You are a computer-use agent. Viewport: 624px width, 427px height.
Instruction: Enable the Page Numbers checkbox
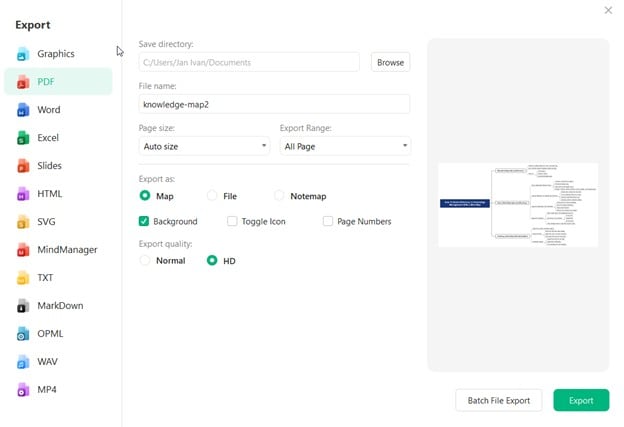(x=328, y=221)
